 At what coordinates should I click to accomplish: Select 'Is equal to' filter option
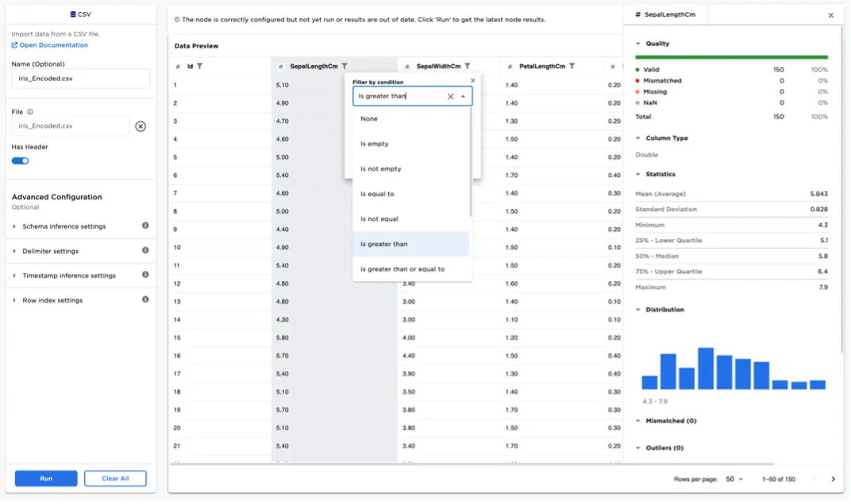pos(377,194)
